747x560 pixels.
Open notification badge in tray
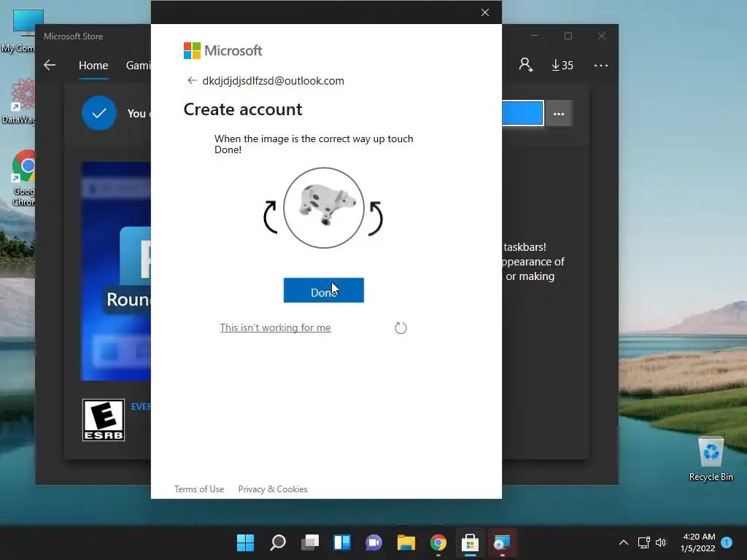[x=727, y=542]
